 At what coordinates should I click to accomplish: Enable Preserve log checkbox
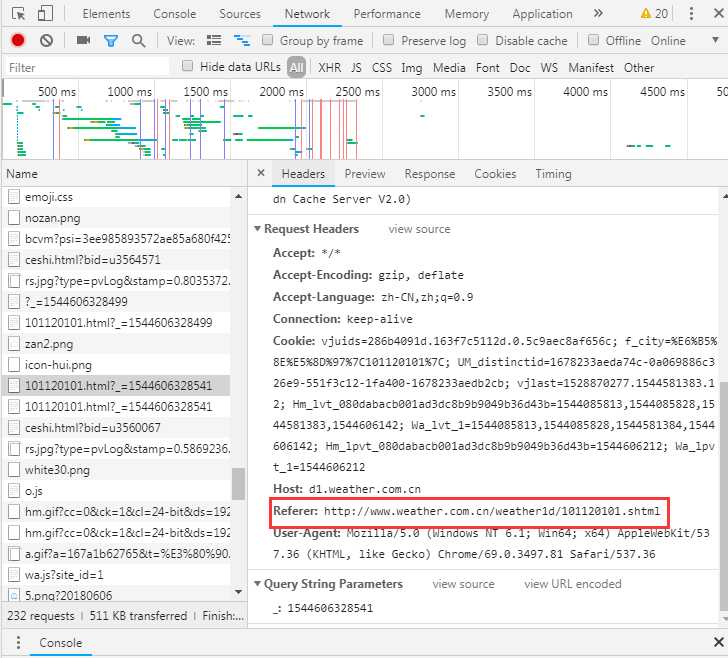(x=389, y=40)
